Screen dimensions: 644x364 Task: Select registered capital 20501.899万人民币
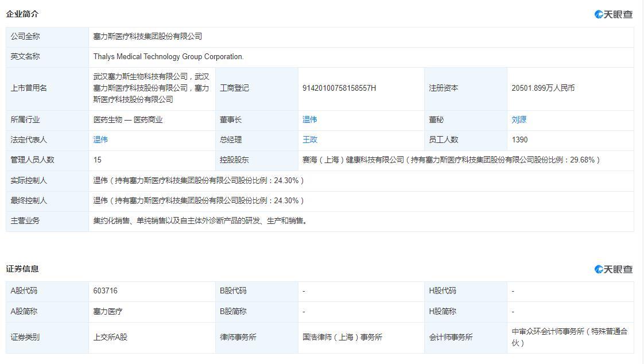[543, 88]
